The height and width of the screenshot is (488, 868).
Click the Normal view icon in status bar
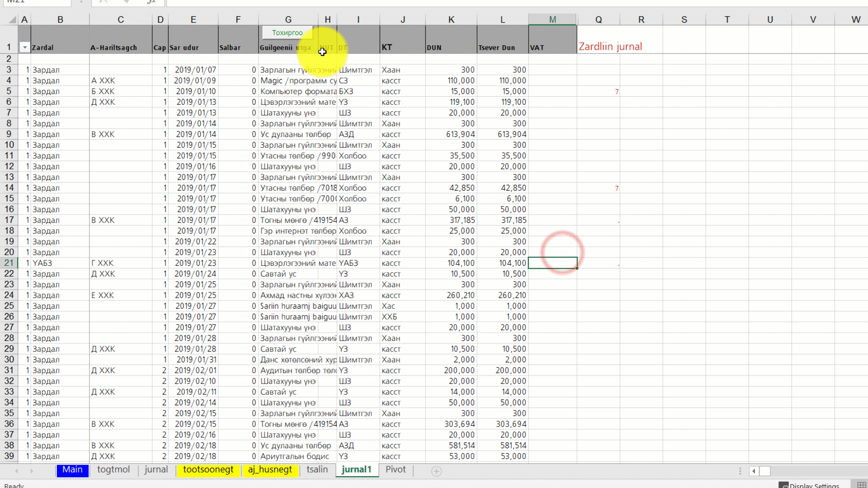[861, 485]
